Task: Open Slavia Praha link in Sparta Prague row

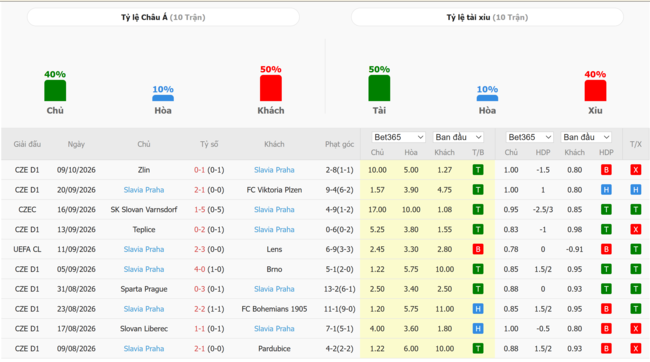Action: pos(274,289)
